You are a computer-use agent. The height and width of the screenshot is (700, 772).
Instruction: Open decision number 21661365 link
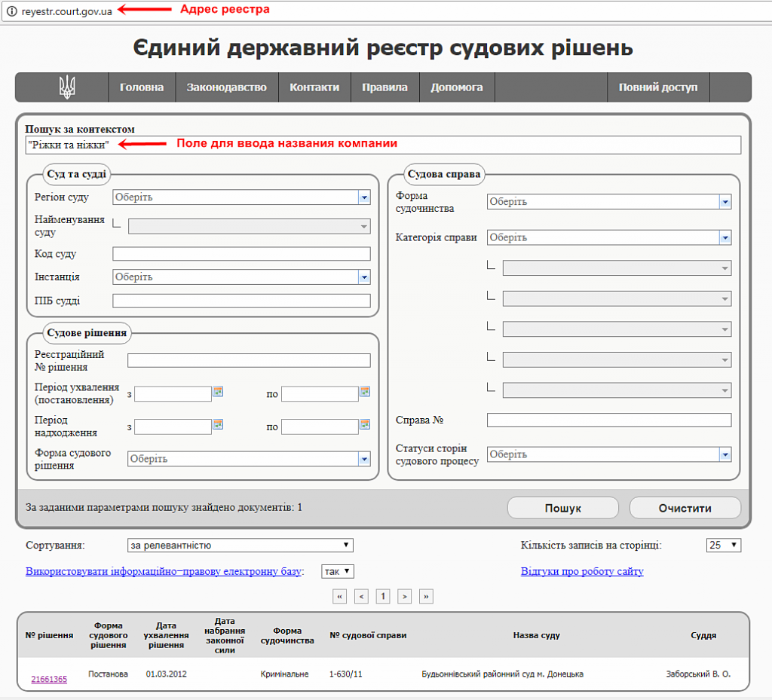tap(49, 679)
